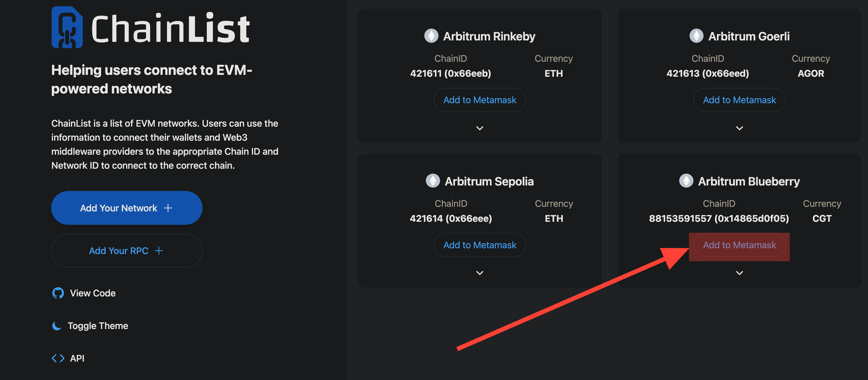Viewport: 868px width, 380px height.
Task: Add Arbitrum Blueberry to Metamask
Action: 740,245
